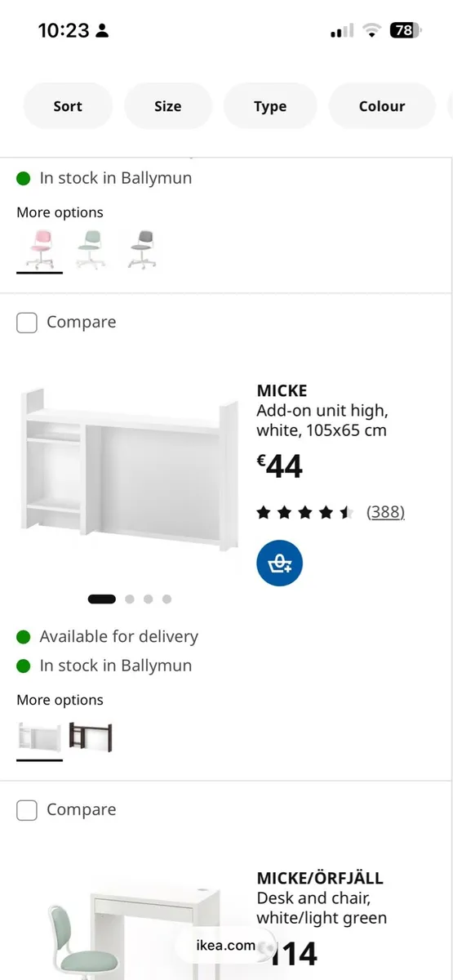Tap the MICKE star rating icons
Image resolution: width=453 pixels, height=980 pixels.
click(x=304, y=513)
